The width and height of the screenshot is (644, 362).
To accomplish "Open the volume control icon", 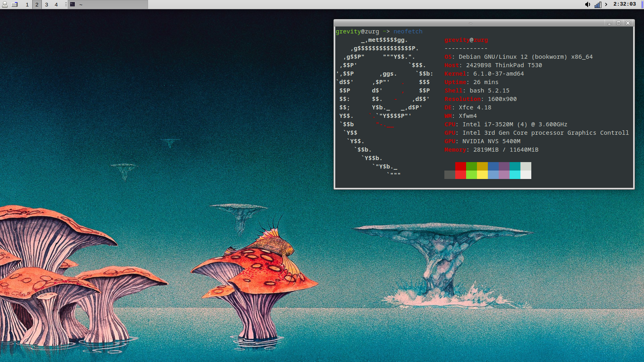I will pos(588,4).
